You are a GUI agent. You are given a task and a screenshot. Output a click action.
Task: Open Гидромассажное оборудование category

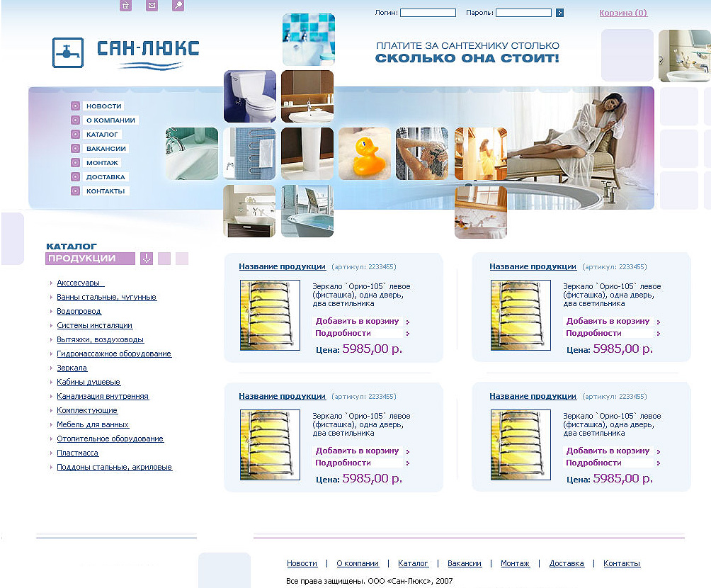tap(114, 354)
